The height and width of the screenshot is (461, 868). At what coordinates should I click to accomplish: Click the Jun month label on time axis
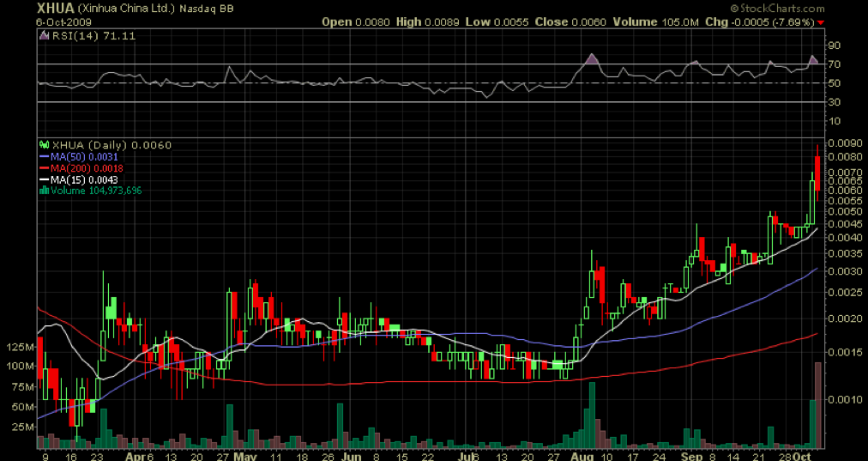[x=351, y=457]
